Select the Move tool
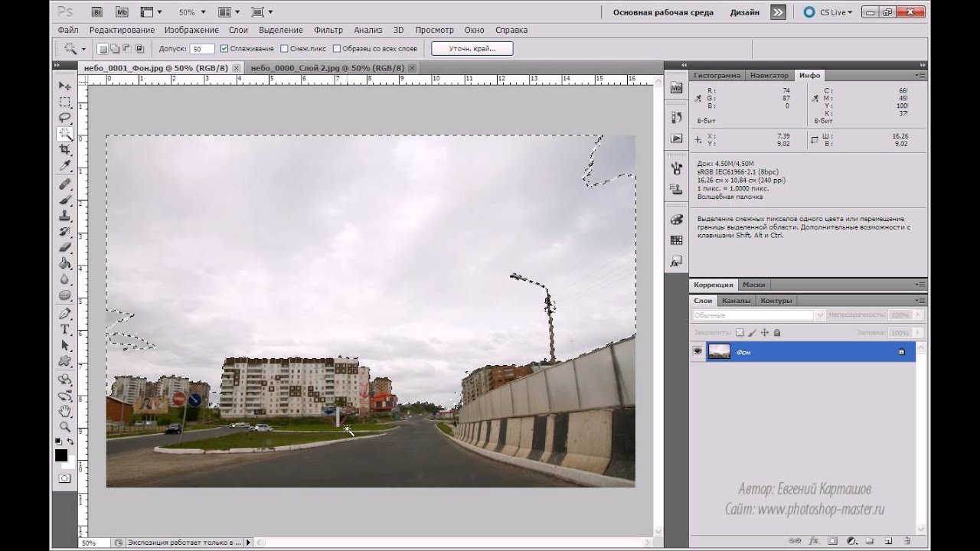Viewport: 980px width, 551px height. point(65,86)
